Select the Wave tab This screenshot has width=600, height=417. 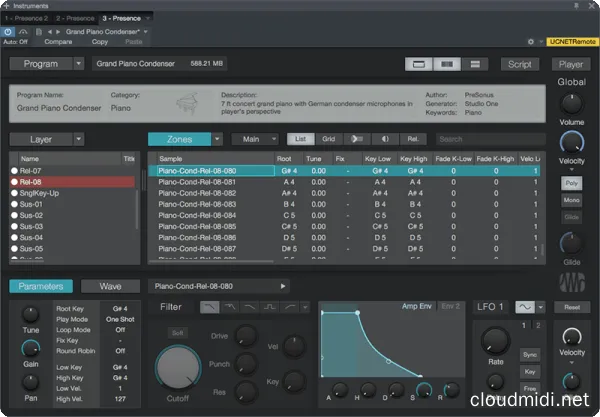click(111, 286)
